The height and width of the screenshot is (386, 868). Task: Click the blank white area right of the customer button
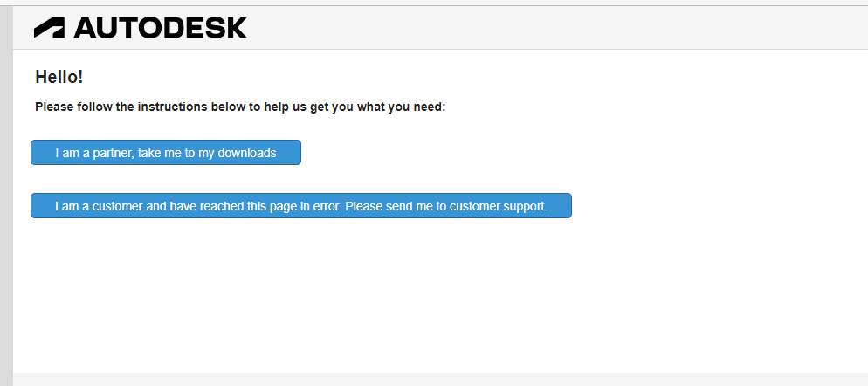(720, 205)
